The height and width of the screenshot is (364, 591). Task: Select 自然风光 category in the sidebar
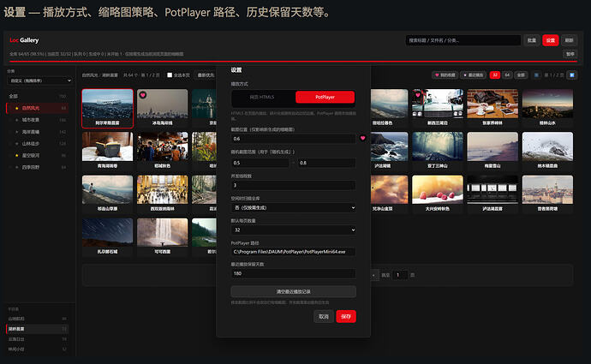37,108
